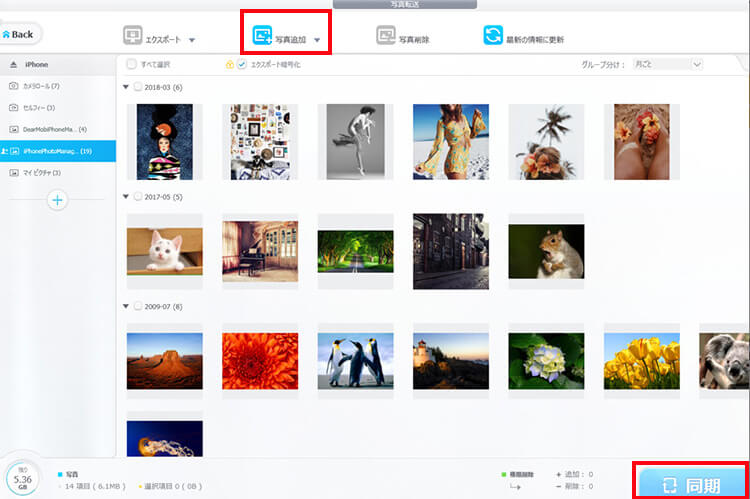Click the camera icon for カメラロール
This screenshot has width=750, height=499.
(13, 86)
